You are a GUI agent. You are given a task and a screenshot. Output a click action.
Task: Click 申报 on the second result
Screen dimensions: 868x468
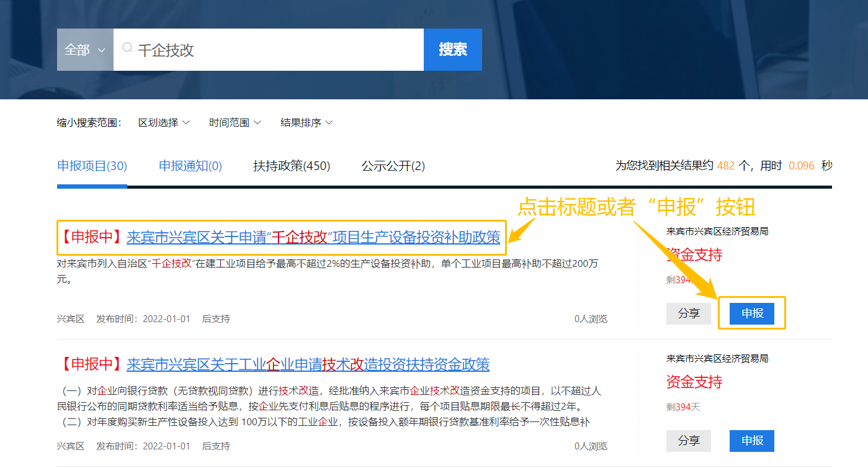pos(752,441)
